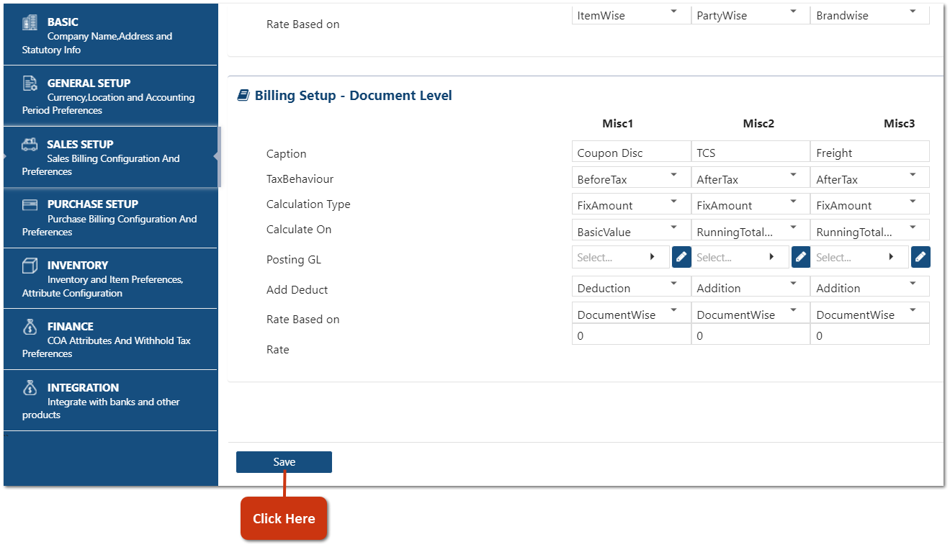Open Misc1 TaxBehaviour BeforeTax dropdown
The width and height of the screenshot is (950, 560).
(x=631, y=178)
